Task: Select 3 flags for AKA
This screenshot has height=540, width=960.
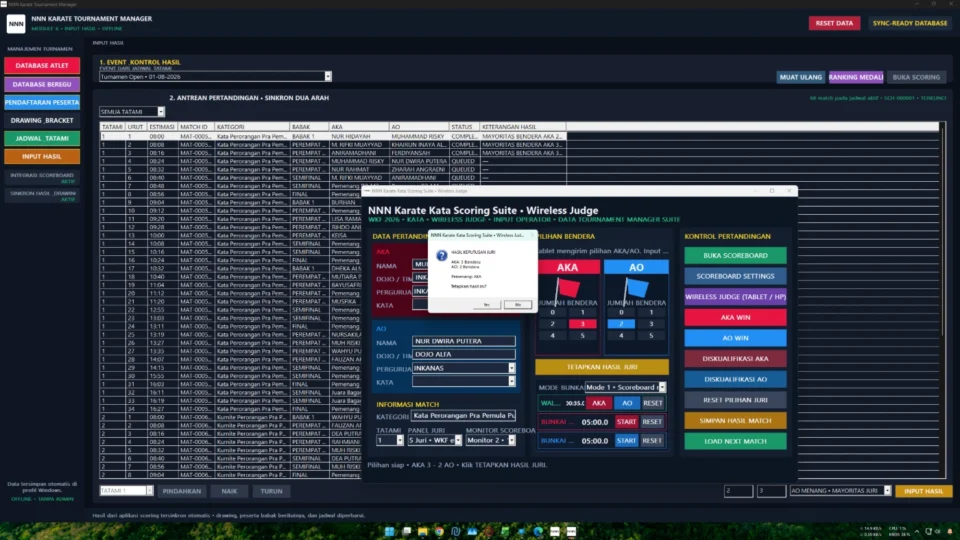Action: tap(582, 324)
